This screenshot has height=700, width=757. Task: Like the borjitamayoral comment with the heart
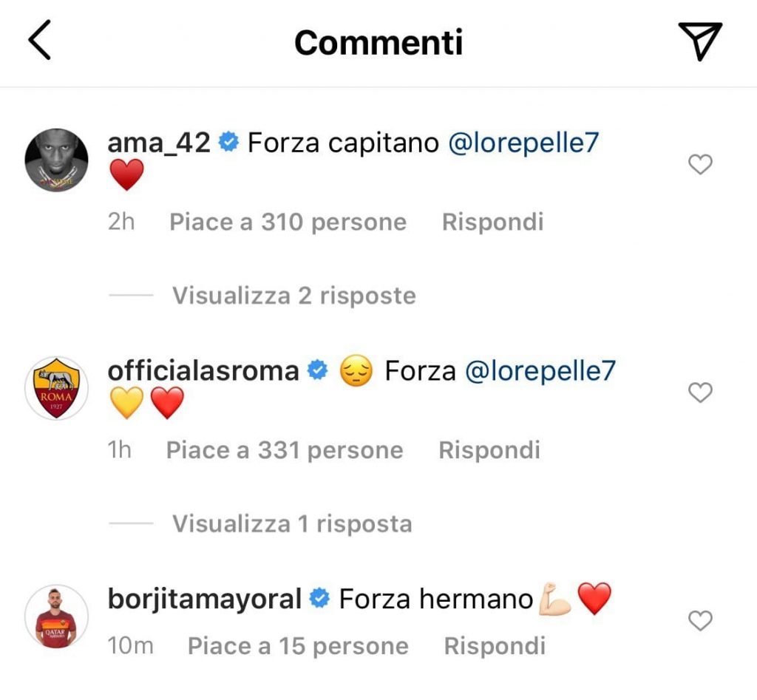tap(700, 620)
